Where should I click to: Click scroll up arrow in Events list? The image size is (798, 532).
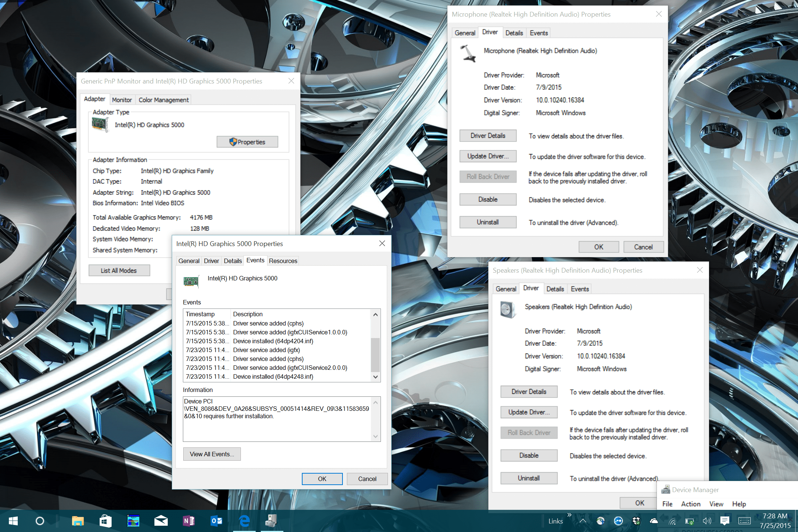pyautogui.click(x=375, y=314)
